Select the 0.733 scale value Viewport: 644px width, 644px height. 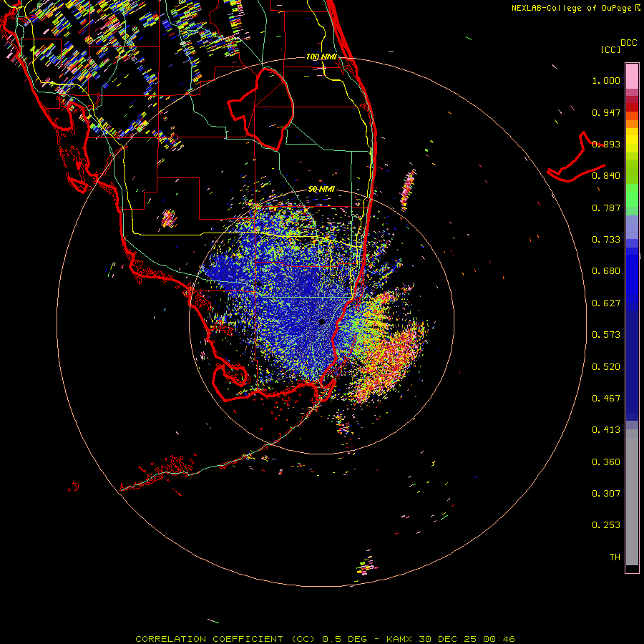coord(606,240)
